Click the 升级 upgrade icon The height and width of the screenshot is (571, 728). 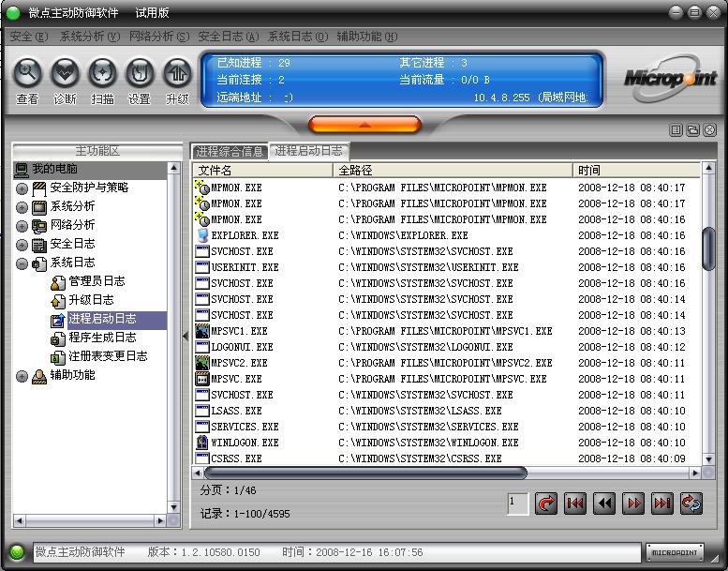177,73
